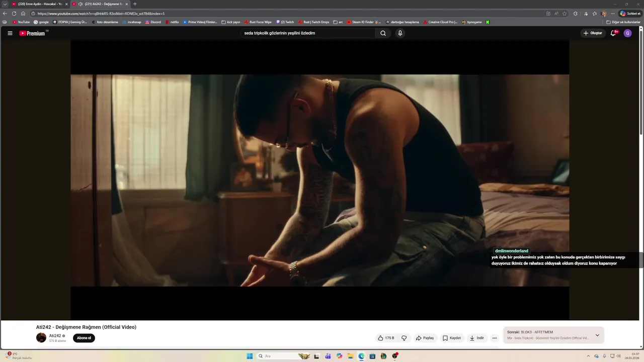Image resolution: width=644 pixels, height=362 pixels.
Task: Open the bynogame bookmark
Action: pyautogui.click(x=472, y=22)
